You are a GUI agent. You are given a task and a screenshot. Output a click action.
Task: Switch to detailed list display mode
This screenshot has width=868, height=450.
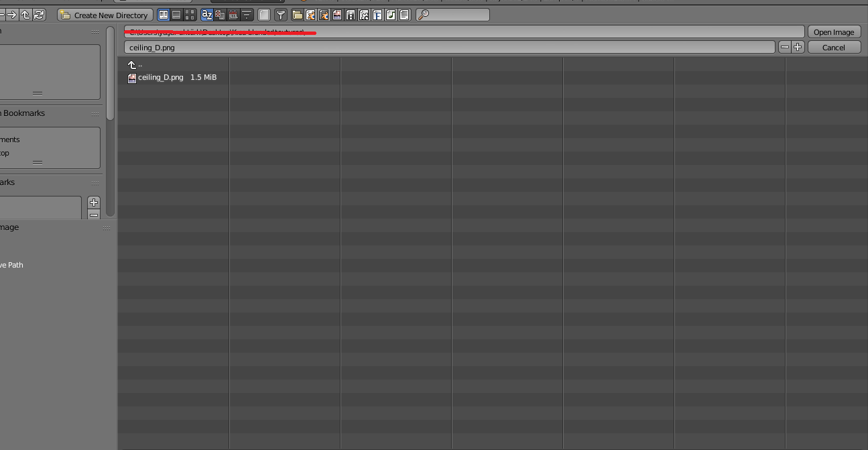pos(176,15)
